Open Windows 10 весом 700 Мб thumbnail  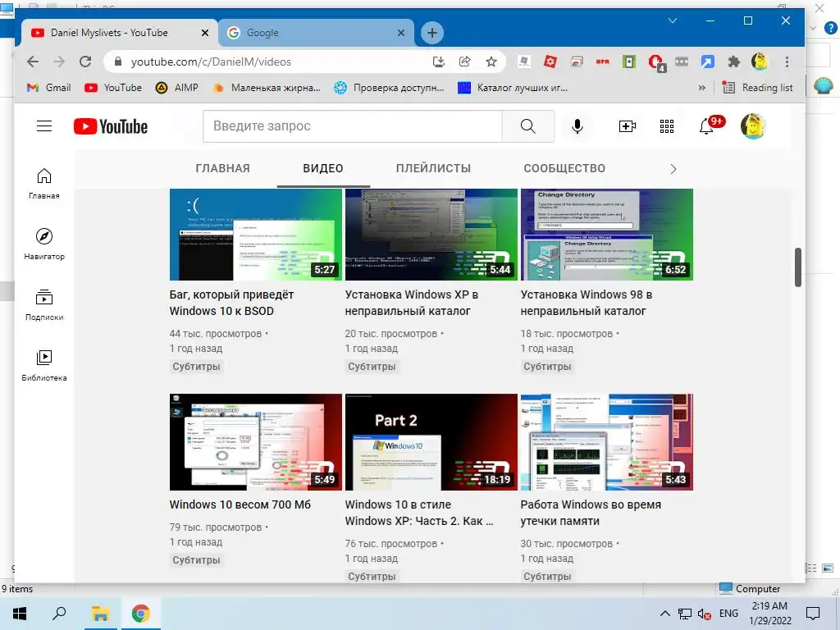point(256,442)
